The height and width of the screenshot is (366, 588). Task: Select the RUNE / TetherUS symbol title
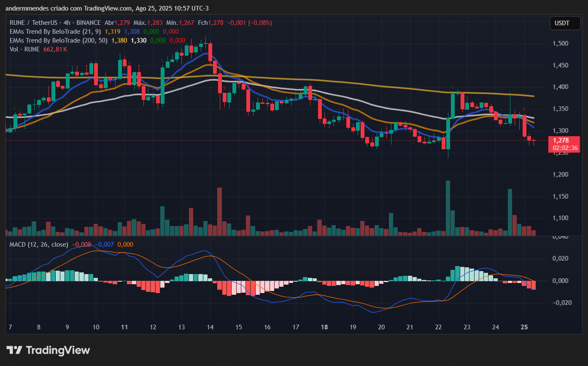click(x=30, y=22)
